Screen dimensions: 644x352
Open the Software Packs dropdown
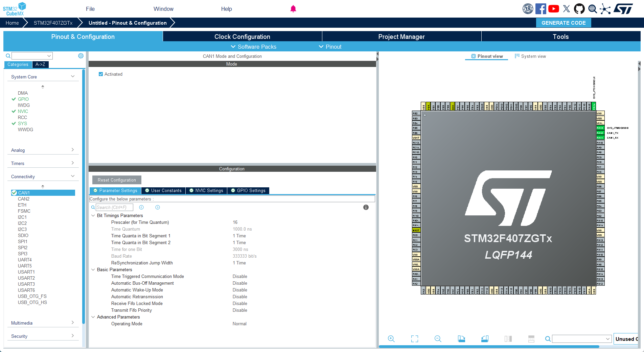(254, 47)
